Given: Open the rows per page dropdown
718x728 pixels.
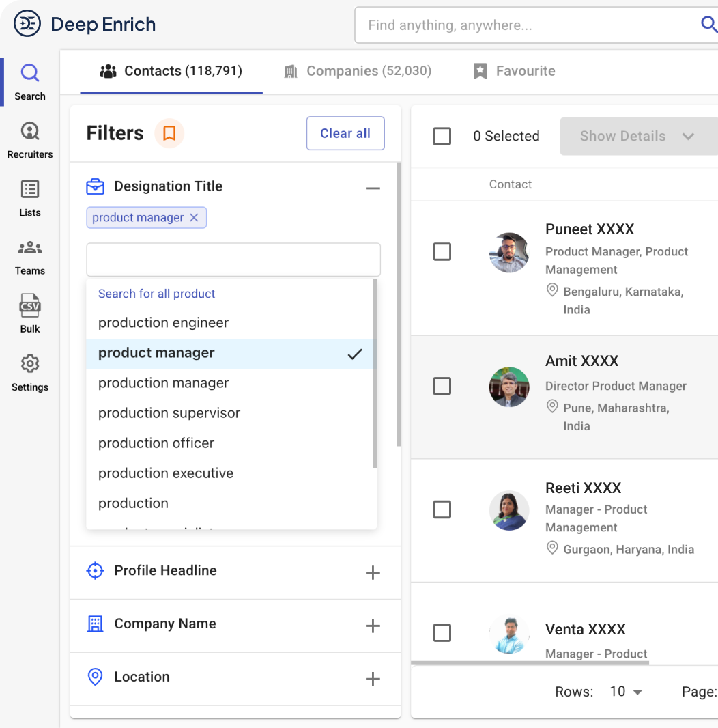Looking at the screenshot, I should point(626,692).
